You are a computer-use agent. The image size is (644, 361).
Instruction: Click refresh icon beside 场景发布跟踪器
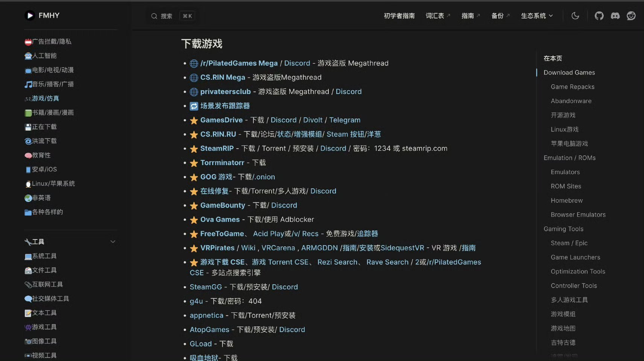(x=194, y=106)
